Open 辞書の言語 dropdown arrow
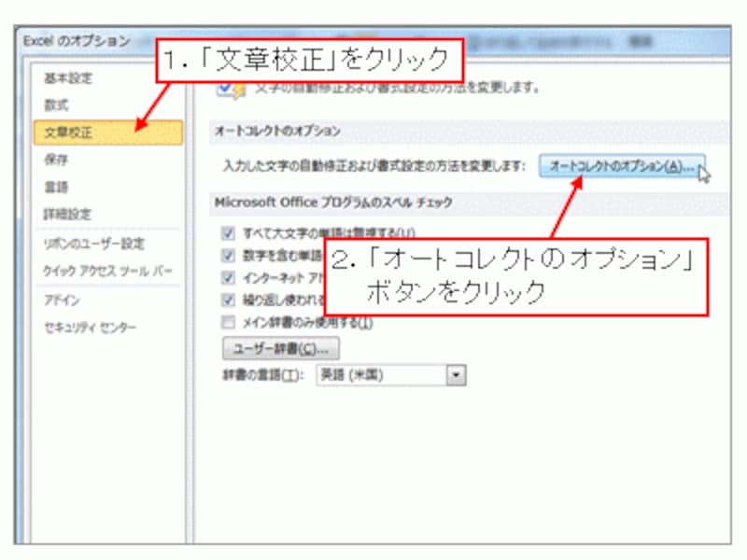747x560 pixels. pyautogui.click(x=456, y=375)
